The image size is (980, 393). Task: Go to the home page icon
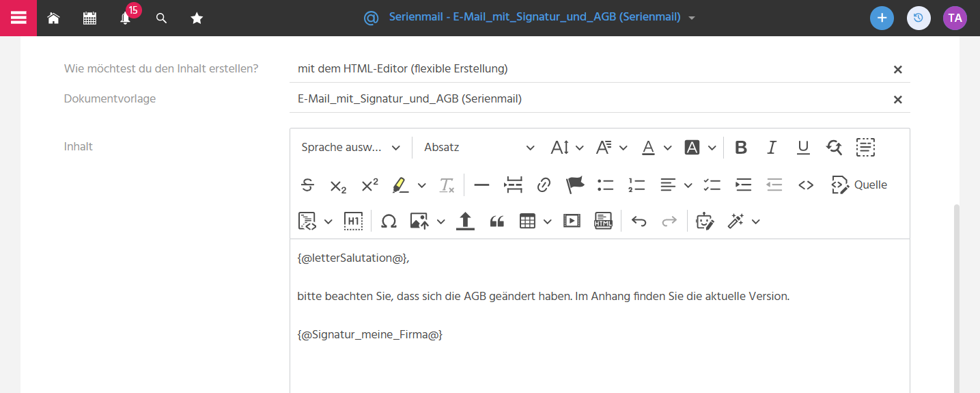[x=53, y=18]
